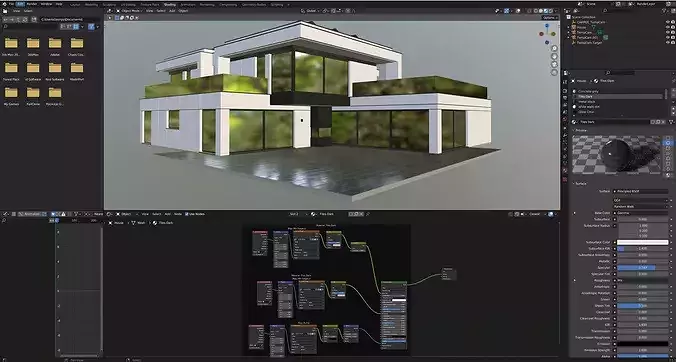Hide House in viewport via eye icon
This screenshot has width=676, height=362.
click(x=667, y=27)
